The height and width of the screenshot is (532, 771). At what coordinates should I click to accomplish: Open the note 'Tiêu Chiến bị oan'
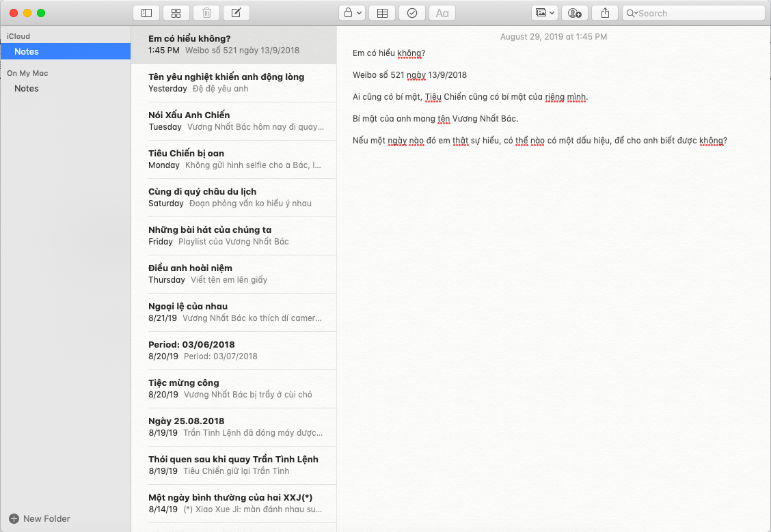tap(233, 159)
